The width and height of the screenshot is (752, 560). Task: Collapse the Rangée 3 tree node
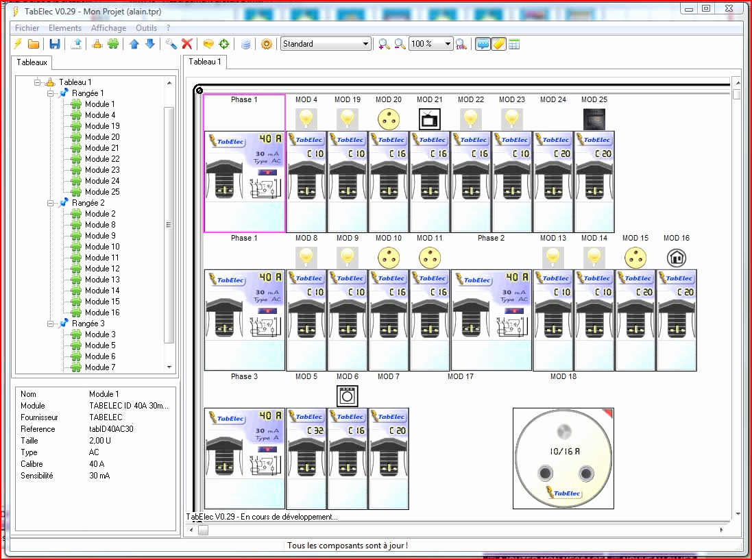pyautogui.click(x=50, y=324)
